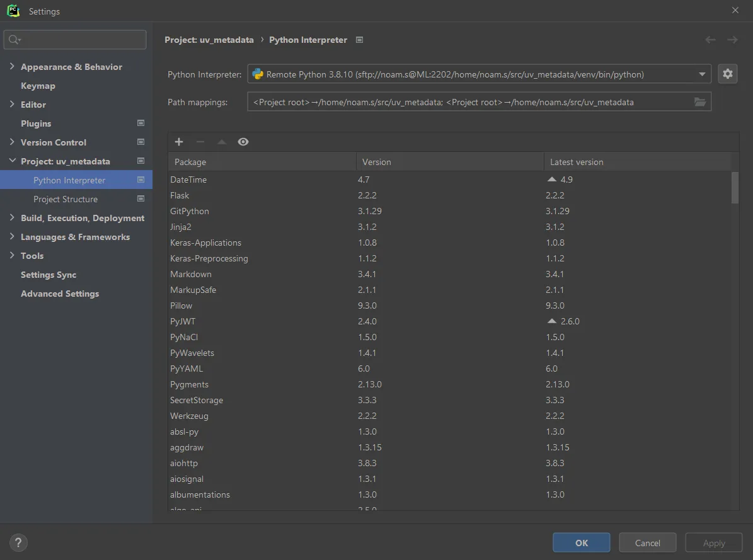Expand Languages & Frameworks section
753x560 pixels.
point(12,236)
